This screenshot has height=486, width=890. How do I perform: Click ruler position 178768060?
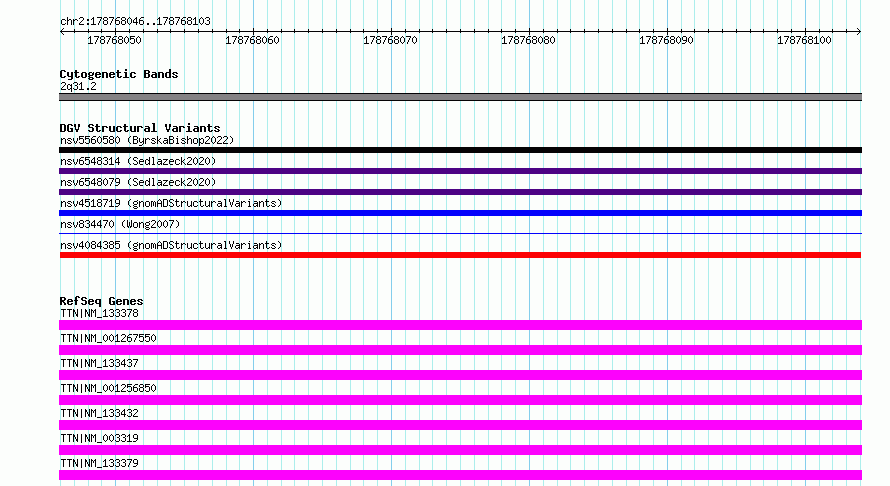tap(252, 40)
